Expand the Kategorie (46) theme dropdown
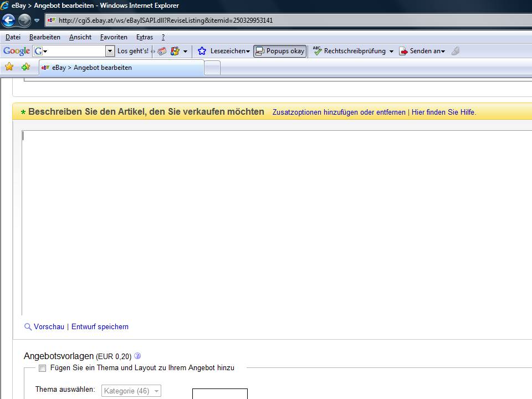 [x=131, y=391]
